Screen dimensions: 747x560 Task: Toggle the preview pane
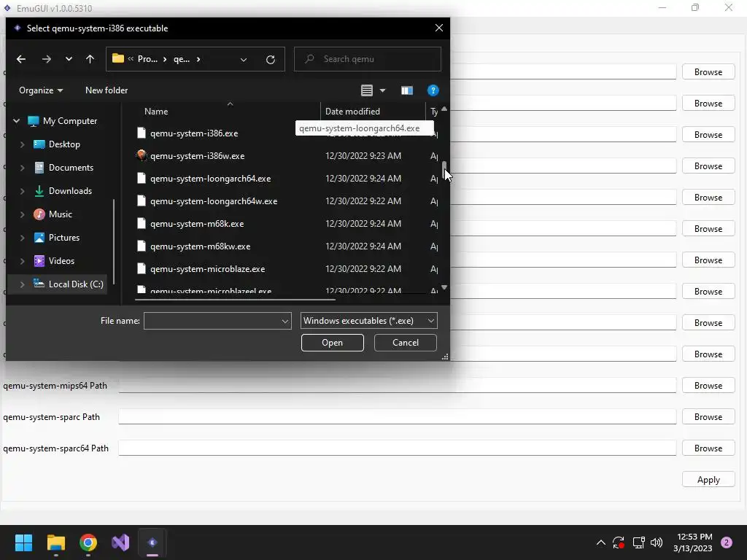pyautogui.click(x=407, y=90)
